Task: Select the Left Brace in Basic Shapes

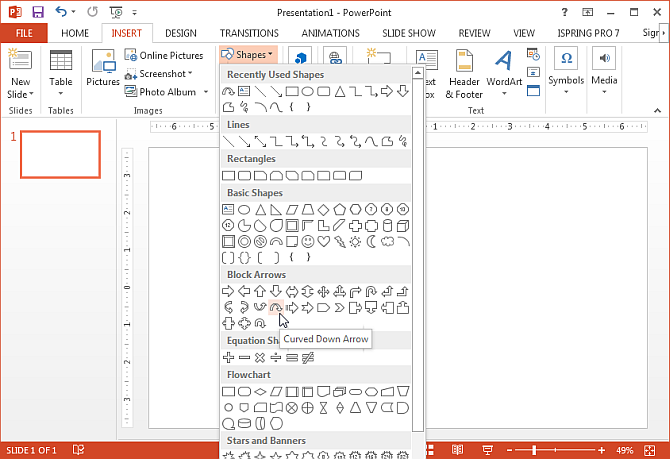Action: 291,257
